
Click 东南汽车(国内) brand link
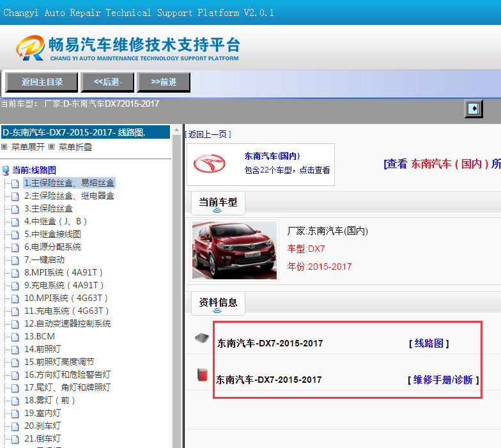(272, 156)
